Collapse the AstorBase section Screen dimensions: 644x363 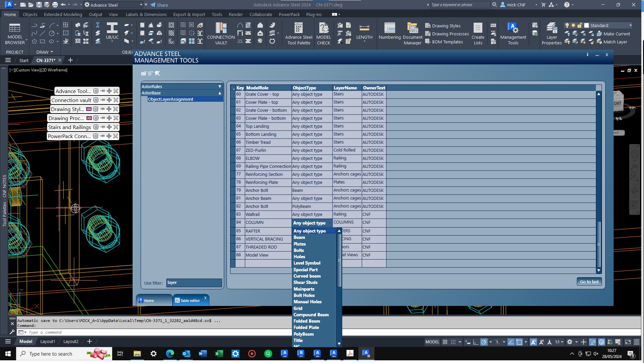click(219, 93)
